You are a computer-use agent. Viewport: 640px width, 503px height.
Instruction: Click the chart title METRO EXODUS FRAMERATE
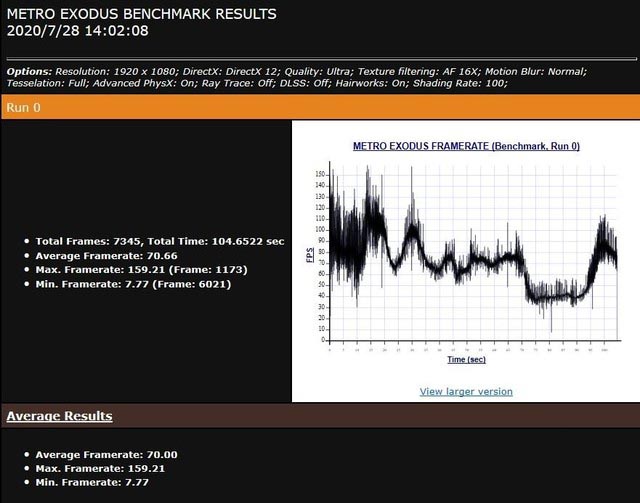click(466, 146)
